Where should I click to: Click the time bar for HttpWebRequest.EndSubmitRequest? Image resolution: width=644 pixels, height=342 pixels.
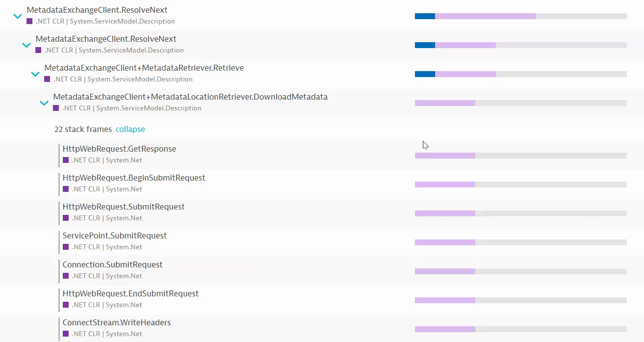pyautogui.click(x=520, y=300)
